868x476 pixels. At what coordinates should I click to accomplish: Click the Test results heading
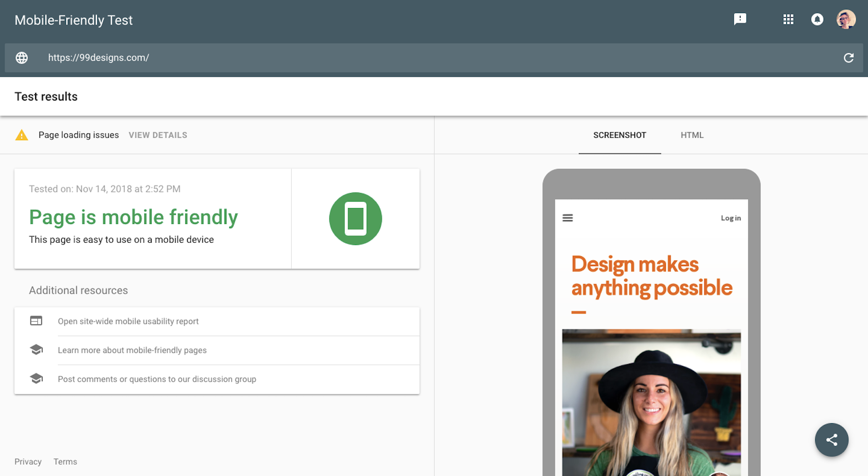[x=46, y=96]
